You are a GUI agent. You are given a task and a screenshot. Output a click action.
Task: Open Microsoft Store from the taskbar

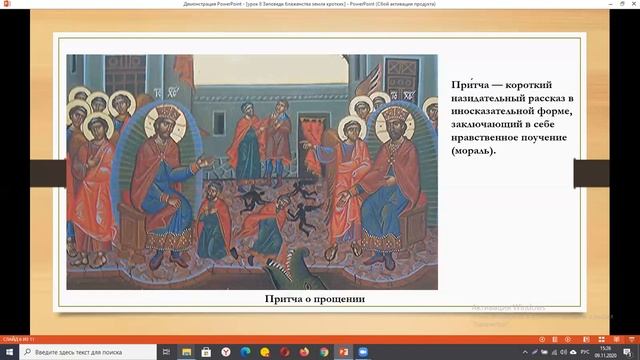pos(206,352)
